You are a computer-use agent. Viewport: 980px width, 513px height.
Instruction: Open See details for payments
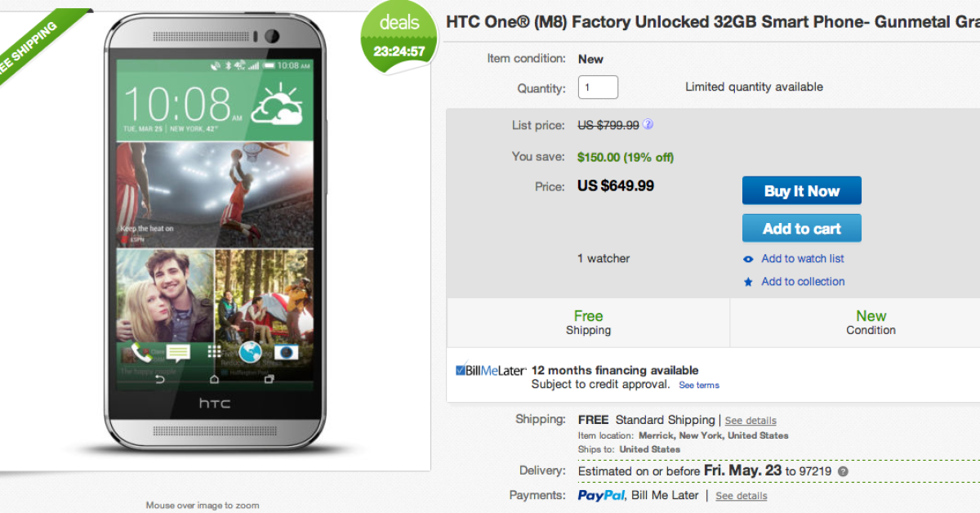coord(741,496)
